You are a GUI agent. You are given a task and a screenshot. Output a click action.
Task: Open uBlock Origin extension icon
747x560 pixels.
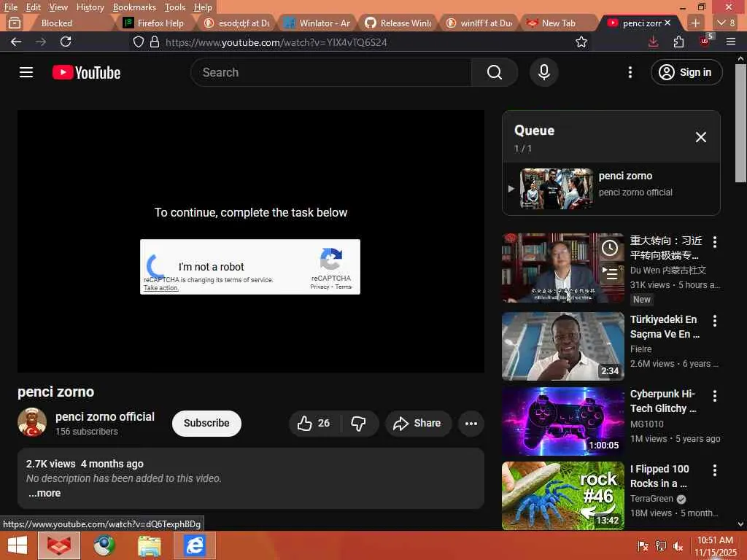(x=705, y=41)
